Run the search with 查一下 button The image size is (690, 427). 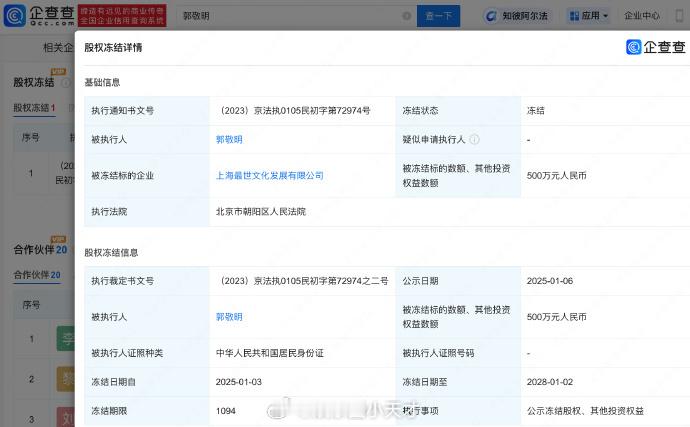438,16
